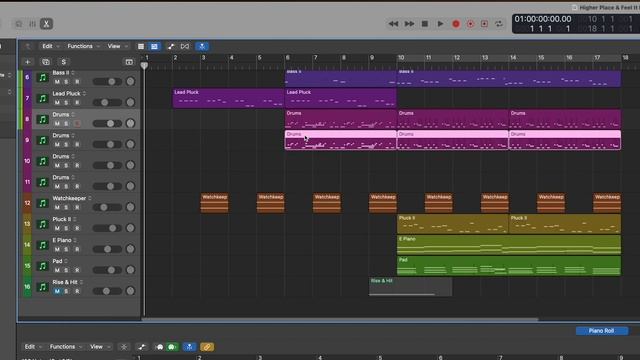Open Piano Roll Edit menu
640x360 pixels.
(x=32, y=347)
